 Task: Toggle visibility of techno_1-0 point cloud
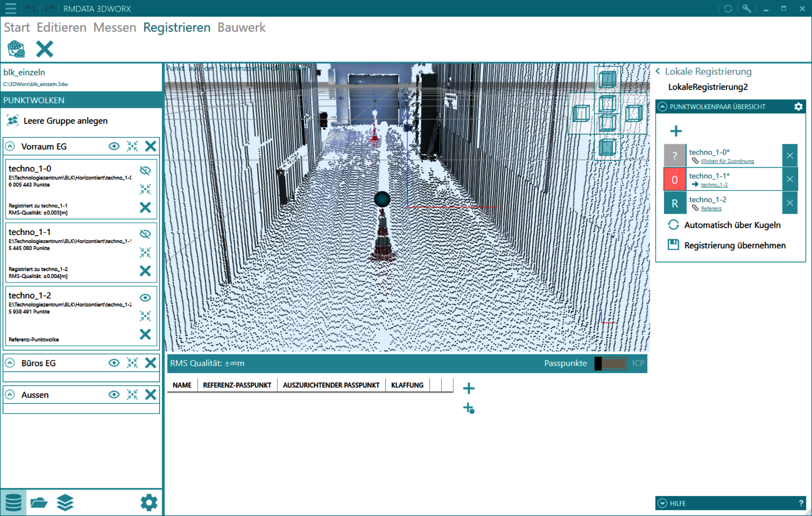(x=145, y=170)
